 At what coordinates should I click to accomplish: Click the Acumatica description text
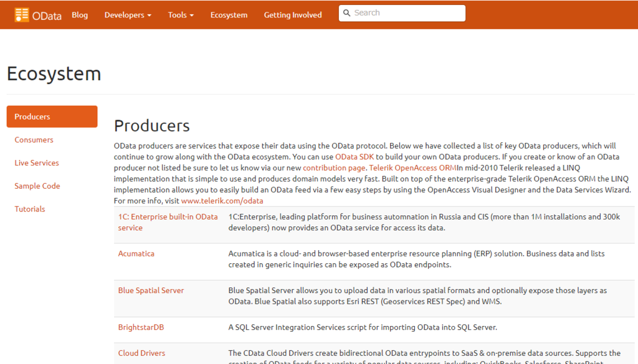pyautogui.click(x=416, y=259)
